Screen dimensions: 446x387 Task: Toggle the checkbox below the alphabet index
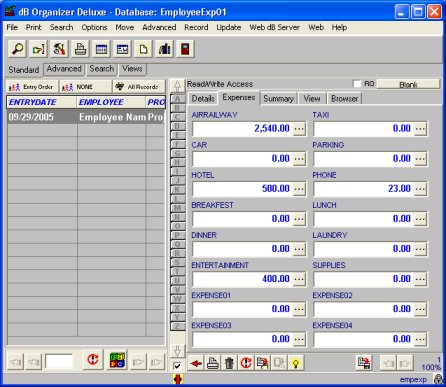[x=177, y=366]
